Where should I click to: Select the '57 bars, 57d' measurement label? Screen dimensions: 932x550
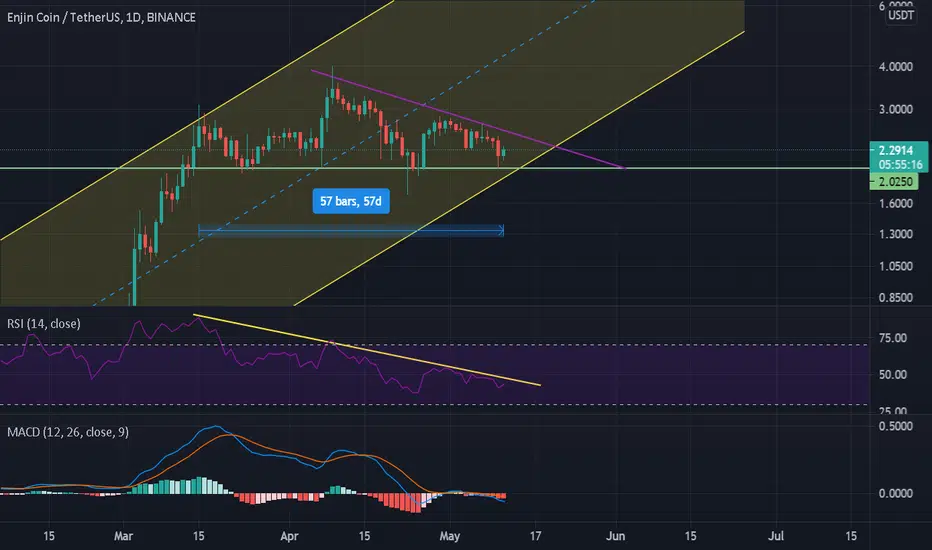click(x=351, y=202)
